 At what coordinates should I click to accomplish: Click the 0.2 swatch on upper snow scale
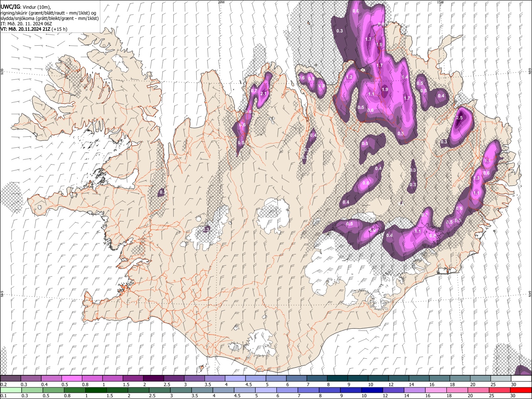click(x=10, y=379)
